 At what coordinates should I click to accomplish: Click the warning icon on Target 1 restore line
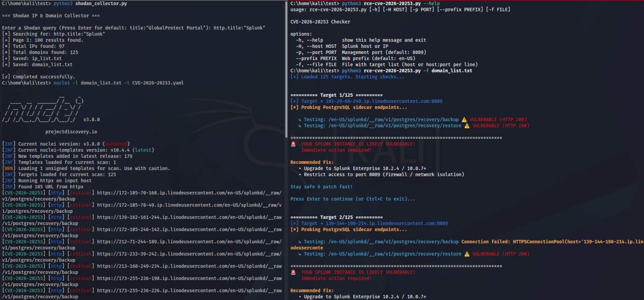point(467,126)
